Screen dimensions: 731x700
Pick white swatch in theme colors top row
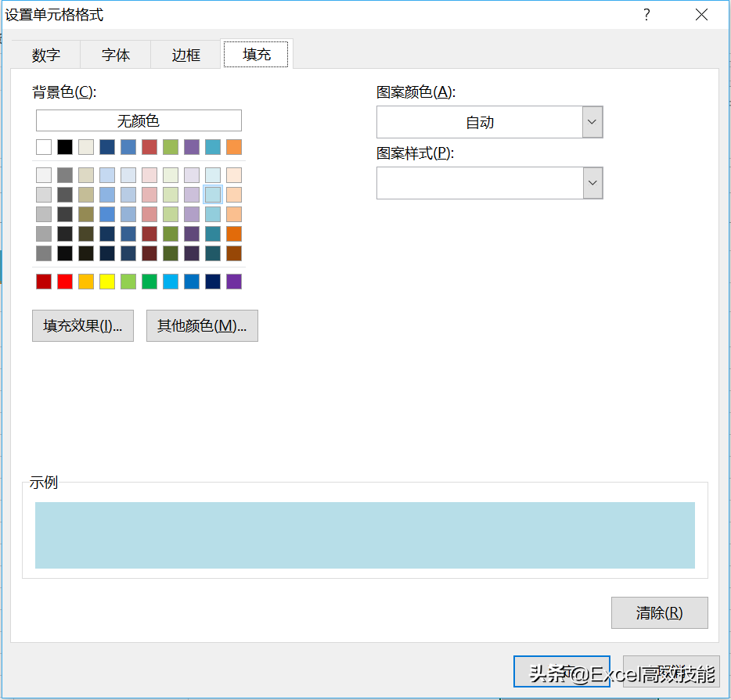(44, 147)
